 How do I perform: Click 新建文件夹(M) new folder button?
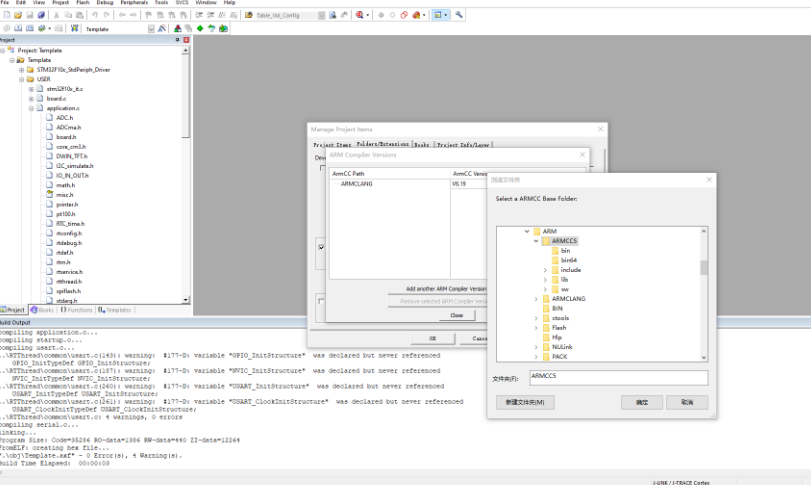point(525,402)
